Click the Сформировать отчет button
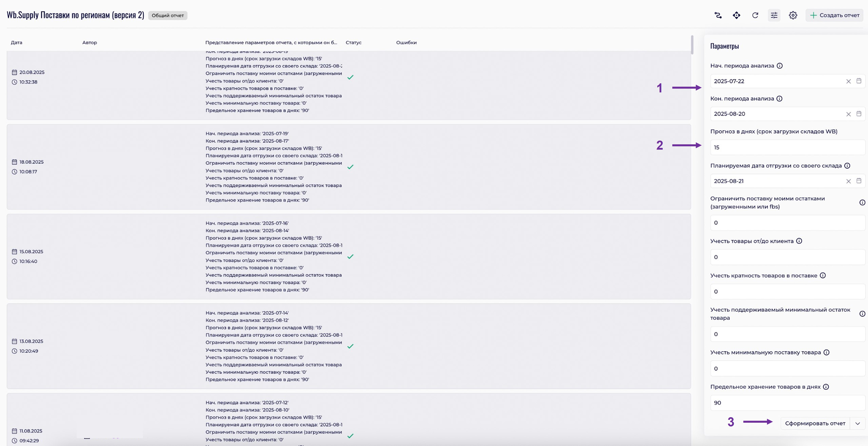The height and width of the screenshot is (446, 868). (x=815, y=423)
